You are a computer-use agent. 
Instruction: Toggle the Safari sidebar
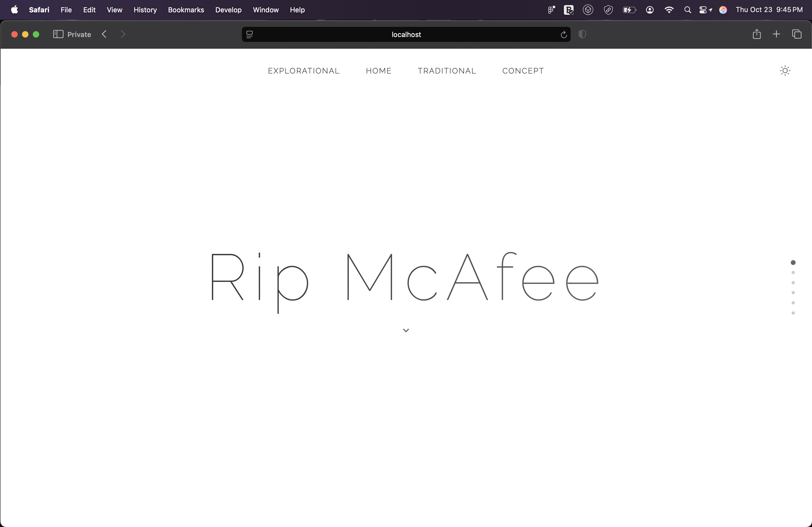click(58, 34)
